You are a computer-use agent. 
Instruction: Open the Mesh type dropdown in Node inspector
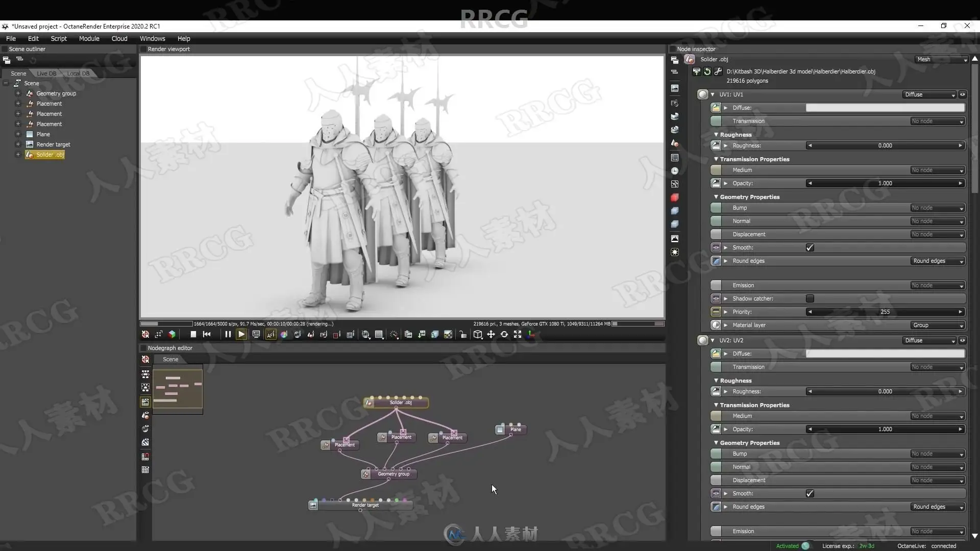pyautogui.click(x=942, y=60)
